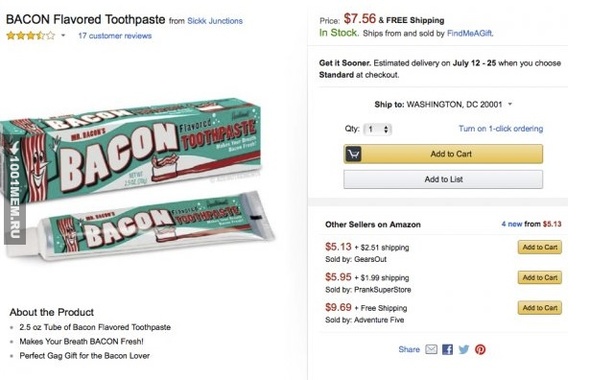This screenshot has width=590, height=380.
Task: Click the Add to List button
Action: point(443,179)
